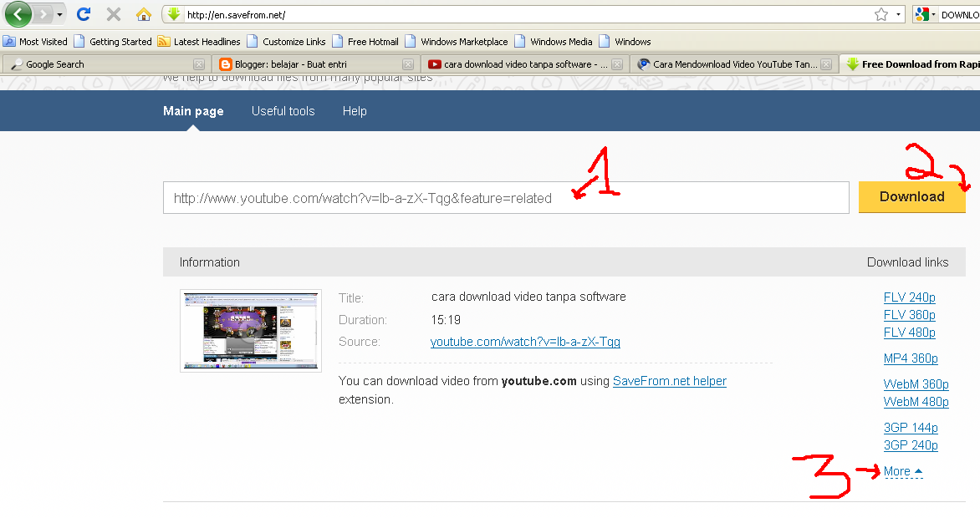
Task: Click the green savefrom site icon in address bar
Action: coord(174,13)
